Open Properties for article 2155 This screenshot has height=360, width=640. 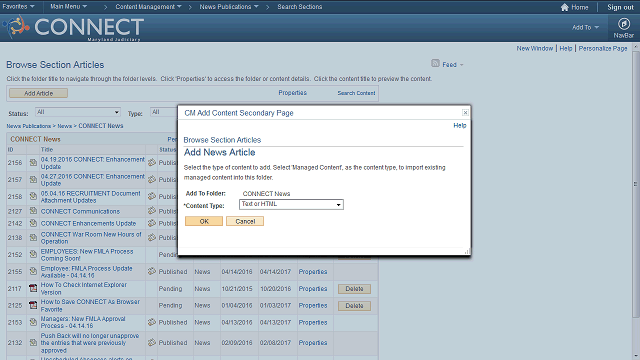point(313,271)
